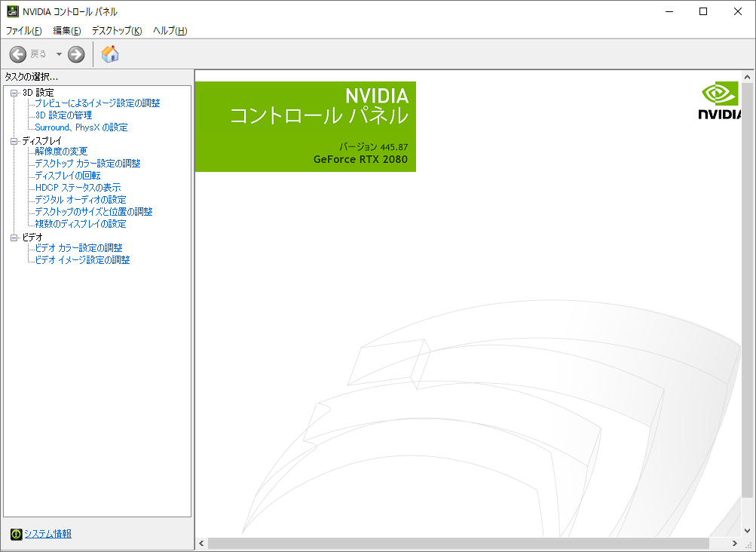
Task: Click the NVIDIA app icon in title bar
Action: tap(13, 11)
